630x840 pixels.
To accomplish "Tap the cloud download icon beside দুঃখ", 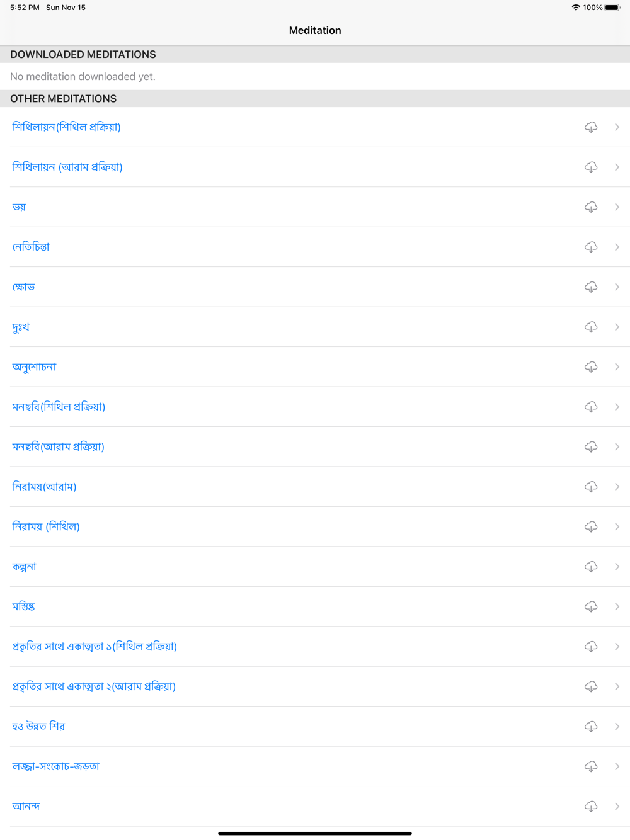I will [591, 327].
